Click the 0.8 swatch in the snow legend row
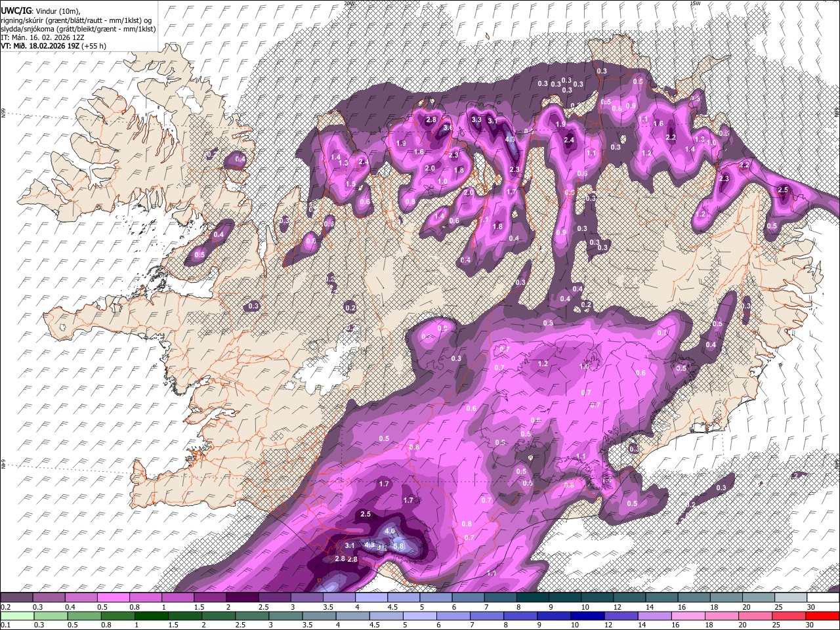 (x=146, y=598)
